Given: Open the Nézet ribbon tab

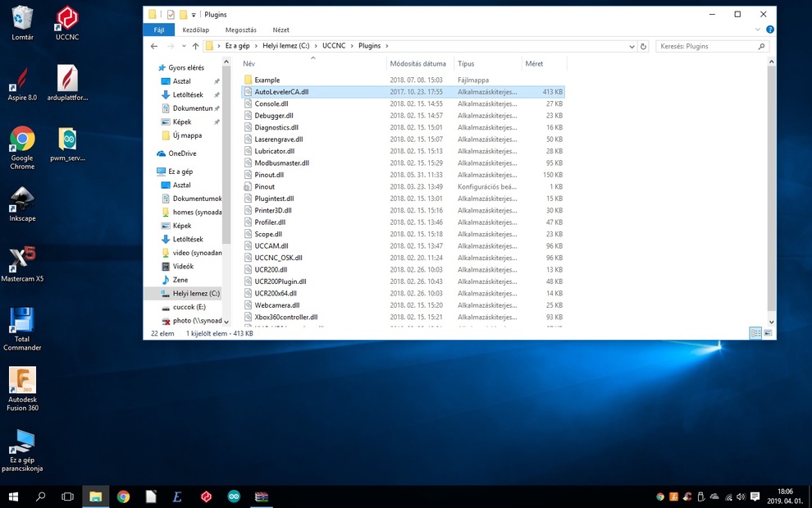Looking at the screenshot, I should point(281,30).
